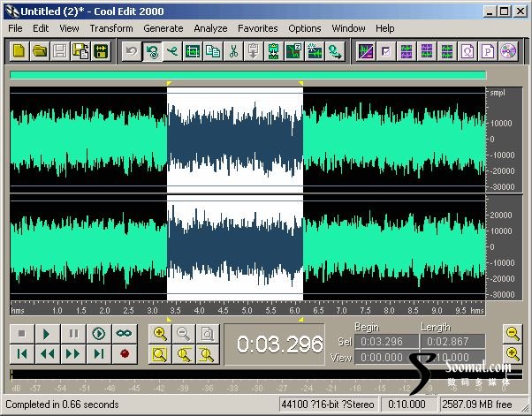
Task: Open the Generate menu
Action: (163, 28)
